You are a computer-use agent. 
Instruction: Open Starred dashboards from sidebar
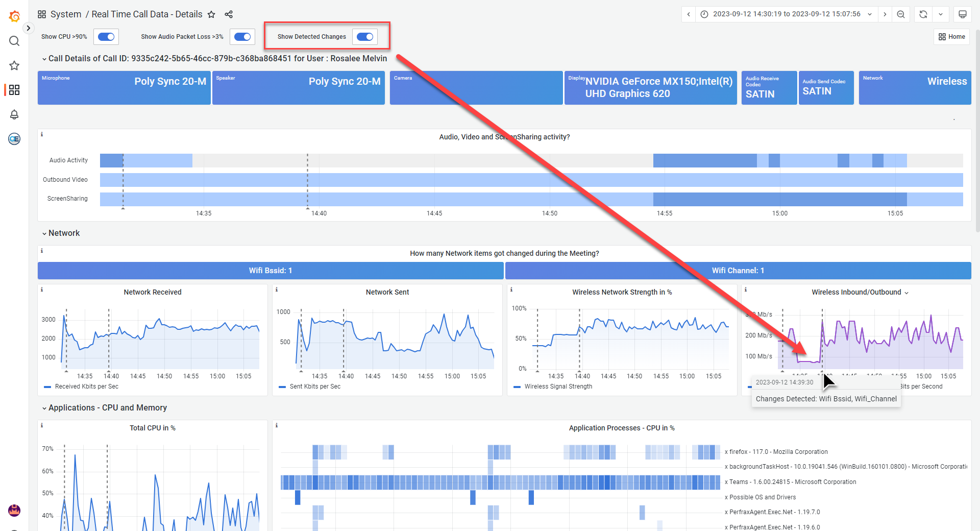click(14, 65)
